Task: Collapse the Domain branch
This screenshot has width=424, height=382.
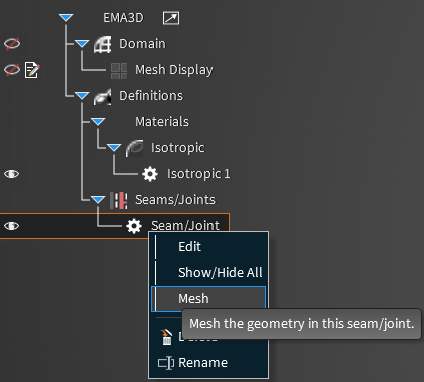Action: 82,44
